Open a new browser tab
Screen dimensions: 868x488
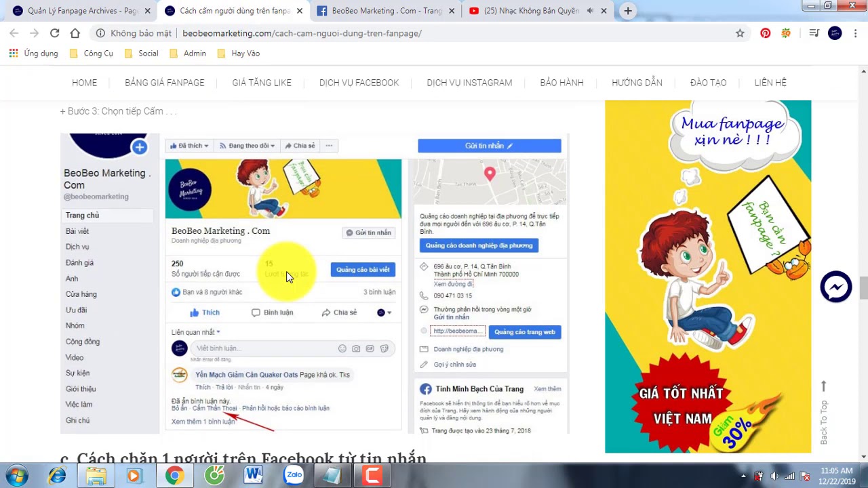coord(628,11)
